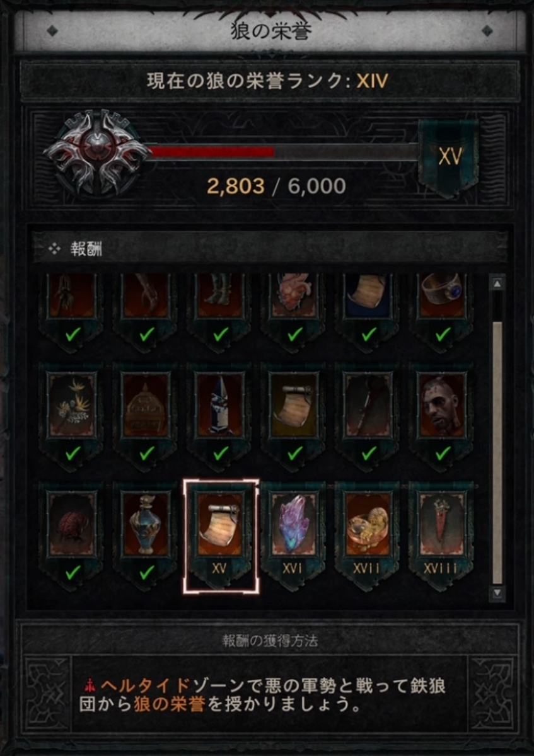Viewport: 534px width, 756px height.
Task: Select the rank XVI crystal reward
Action: click(294, 535)
